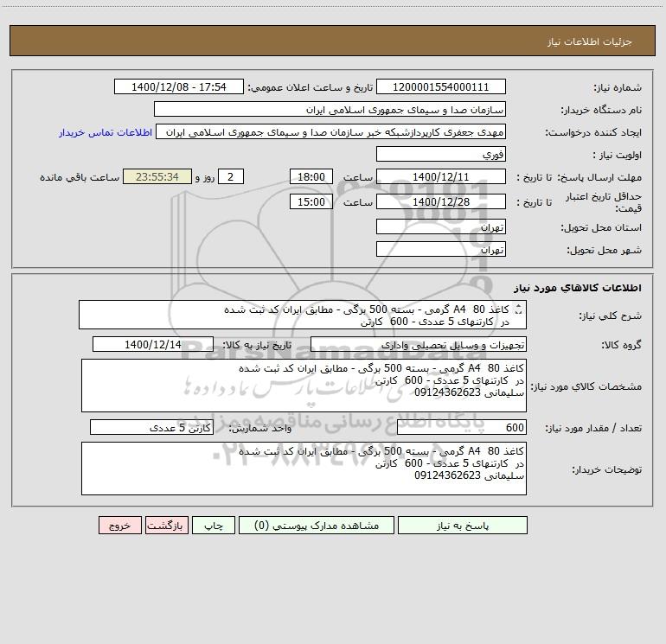Image resolution: width=666 pixels, height=644 pixels.
Task: Click the تاریخ و ساعت اعلان عمومی label
Action: (310, 88)
